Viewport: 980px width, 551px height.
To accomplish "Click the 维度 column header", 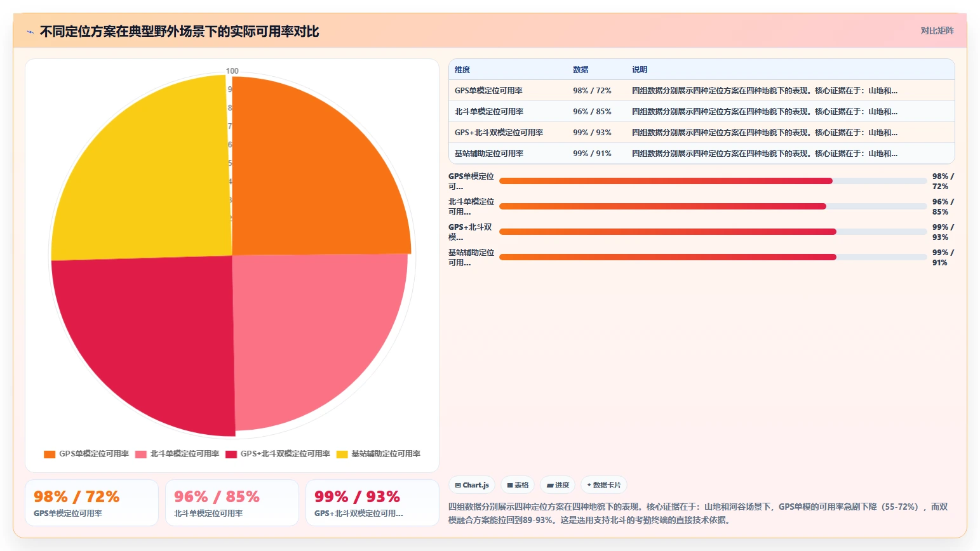I will pyautogui.click(x=462, y=70).
